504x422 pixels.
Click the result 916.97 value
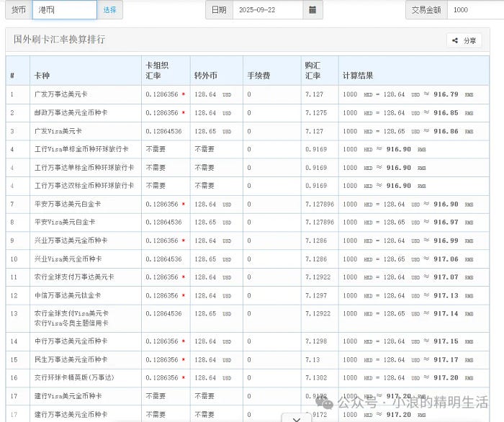tap(446, 223)
